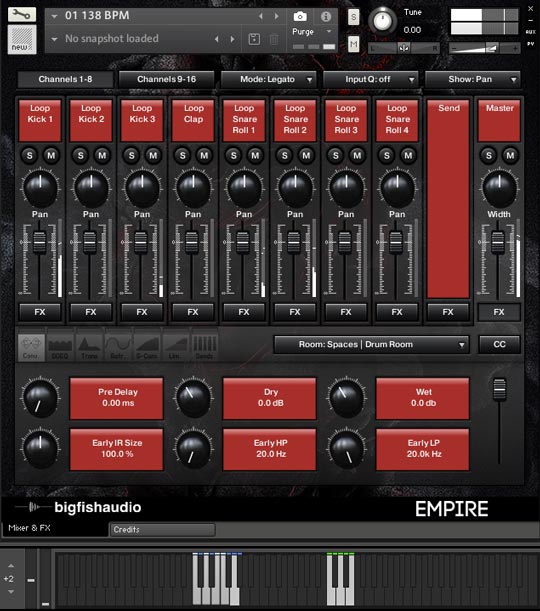
Task: Toggle the PV button at top right
Action: point(530,44)
